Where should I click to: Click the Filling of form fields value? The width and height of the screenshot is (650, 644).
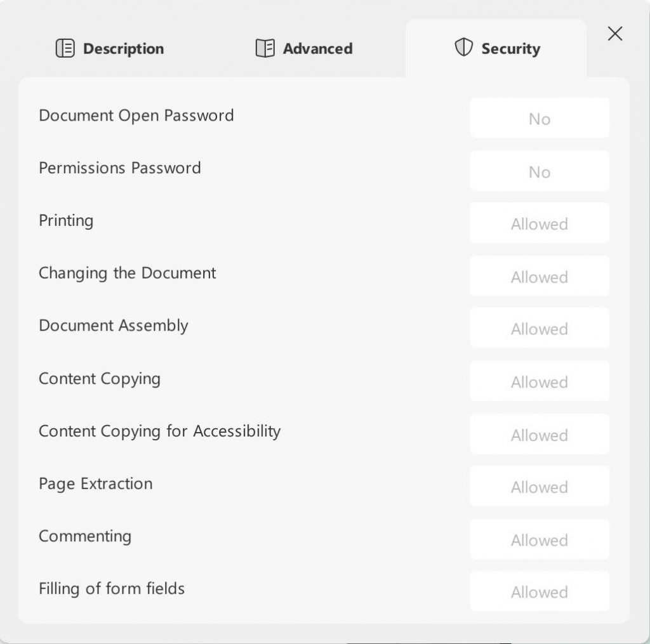[540, 591]
